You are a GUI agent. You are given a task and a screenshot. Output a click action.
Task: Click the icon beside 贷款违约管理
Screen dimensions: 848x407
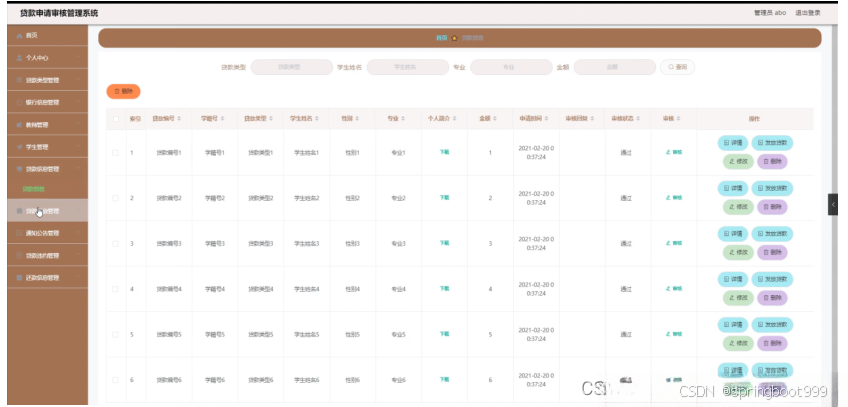pyautogui.click(x=19, y=255)
